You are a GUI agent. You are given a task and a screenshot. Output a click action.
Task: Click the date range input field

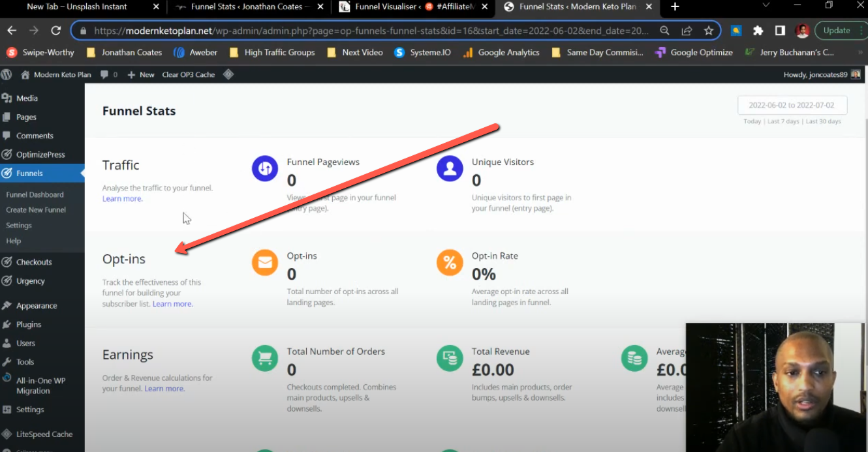(792, 104)
